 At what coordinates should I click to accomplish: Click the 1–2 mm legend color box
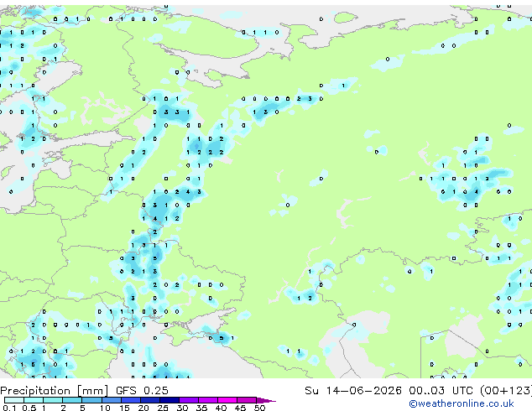coord(53,400)
